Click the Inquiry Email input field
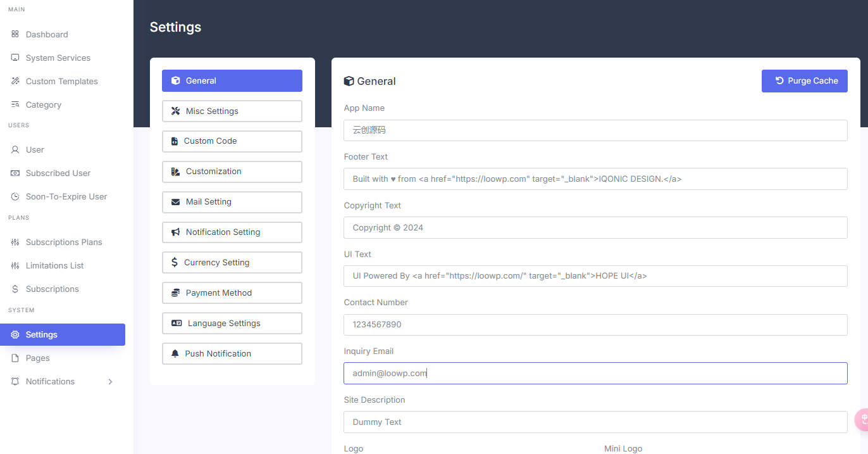The image size is (868, 454). [595, 373]
